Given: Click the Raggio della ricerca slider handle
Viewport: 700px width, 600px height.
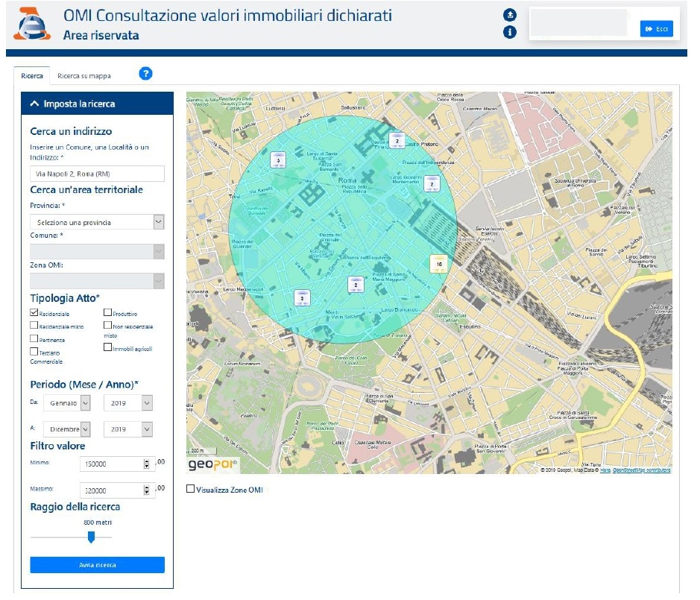Looking at the screenshot, I should pos(91,537).
